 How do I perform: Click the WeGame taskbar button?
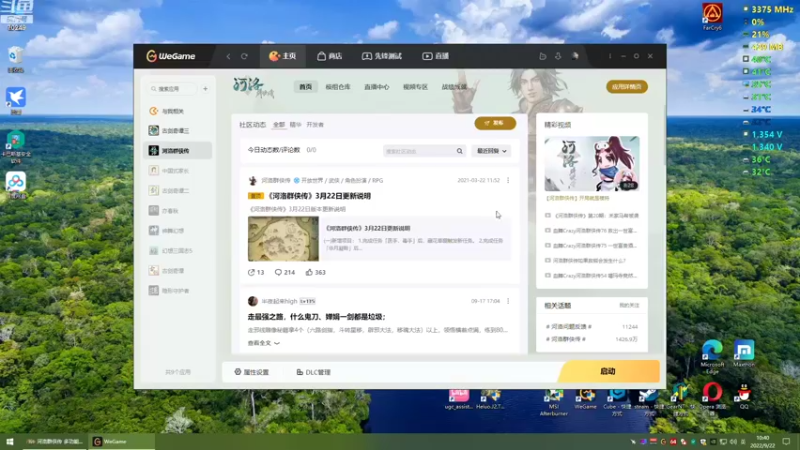point(122,441)
